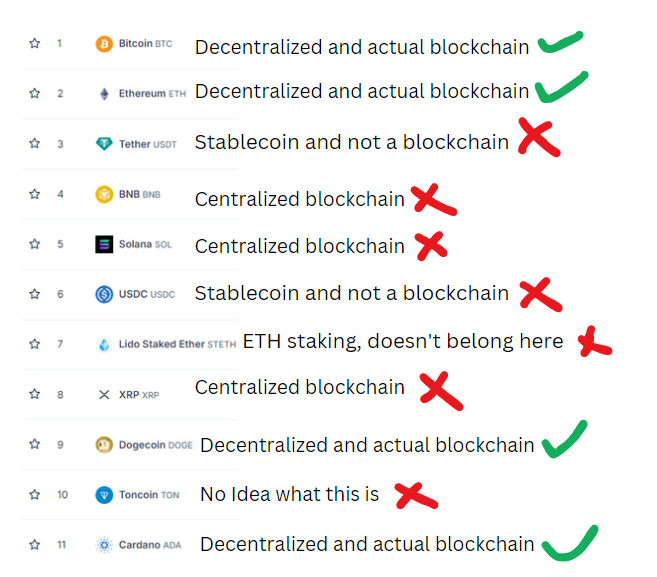657x577 pixels.
Task: Click the Dogecoin logo icon
Action: point(104,445)
